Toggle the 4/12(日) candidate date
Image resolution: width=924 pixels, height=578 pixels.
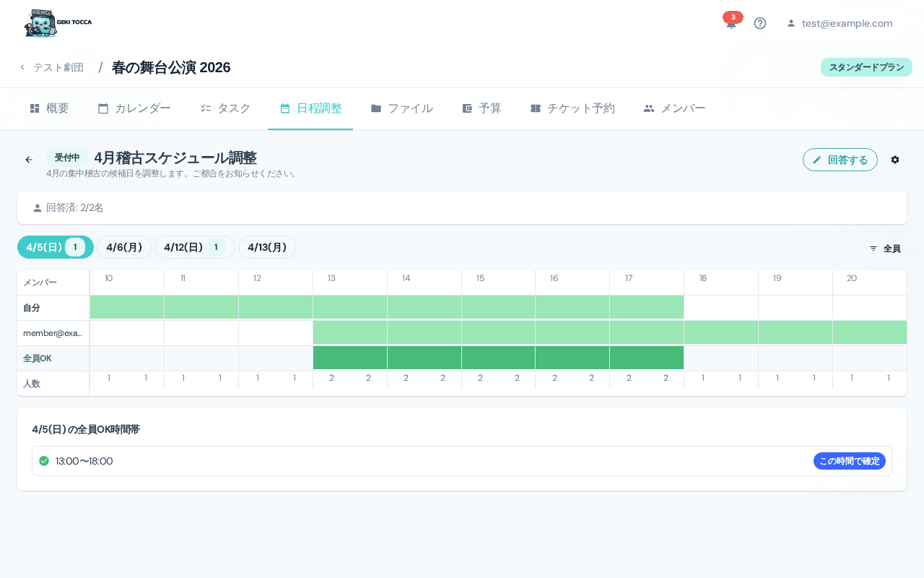[x=194, y=247]
